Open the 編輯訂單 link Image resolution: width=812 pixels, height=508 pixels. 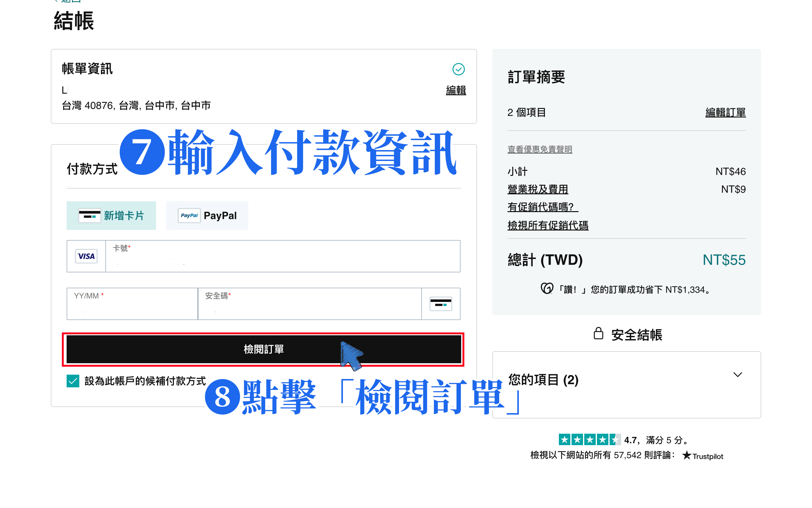coord(725,112)
